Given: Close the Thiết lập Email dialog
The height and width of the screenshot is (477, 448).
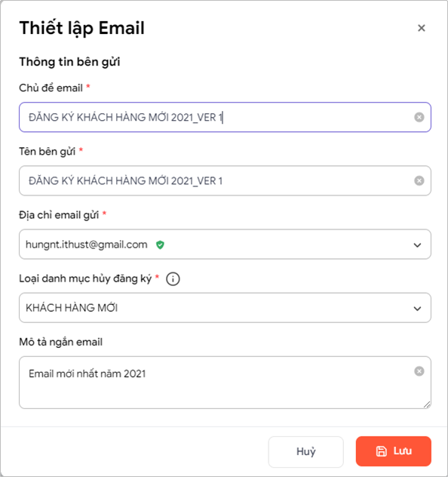Looking at the screenshot, I should [x=422, y=28].
